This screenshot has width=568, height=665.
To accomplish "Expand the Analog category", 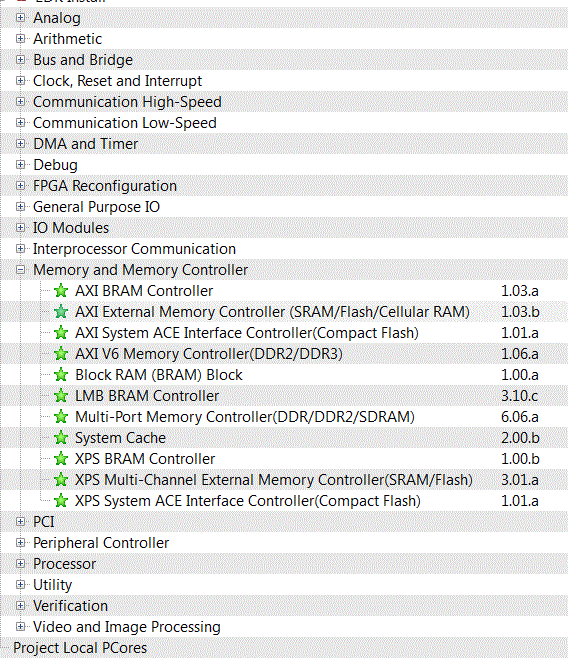I will point(20,18).
